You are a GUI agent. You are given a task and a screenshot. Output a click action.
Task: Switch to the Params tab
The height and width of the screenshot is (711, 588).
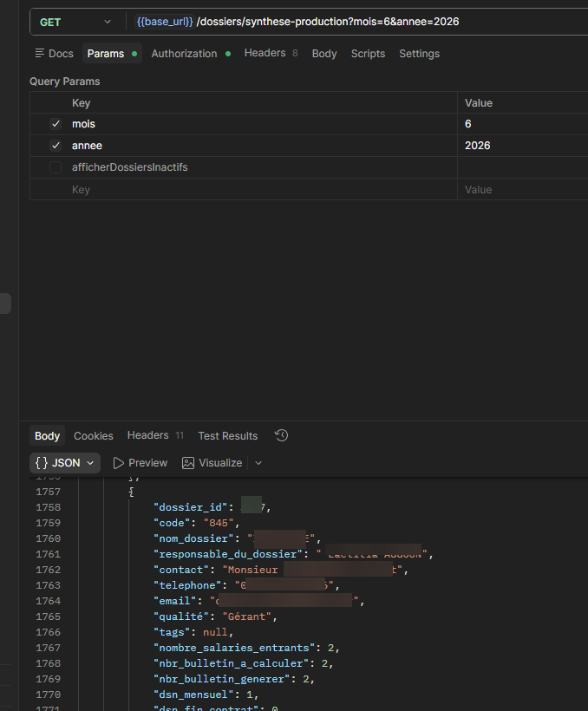[x=112, y=54]
